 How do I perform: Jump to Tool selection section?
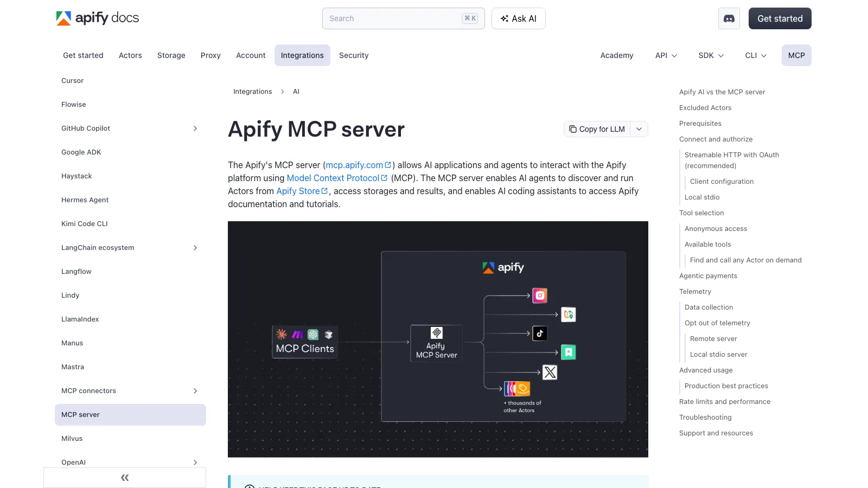pyautogui.click(x=701, y=213)
